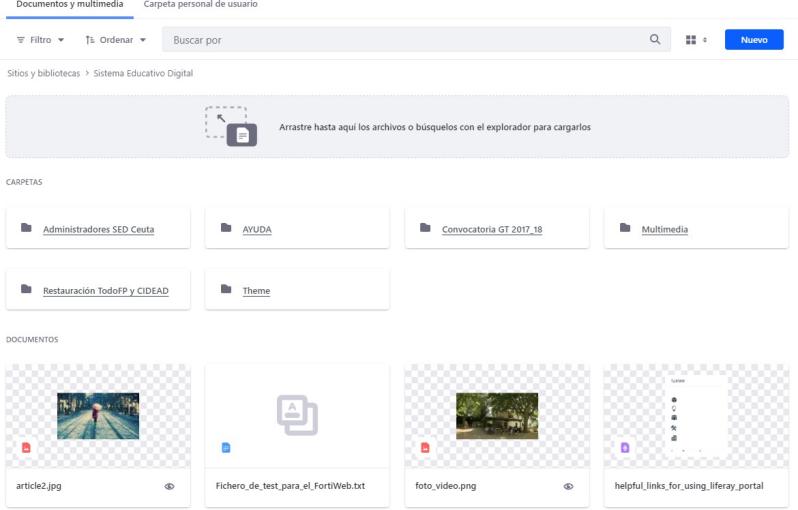Expand the view style selector arrows
Image resolution: width=798 pixels, height=510 pixels.
(705, 40)
